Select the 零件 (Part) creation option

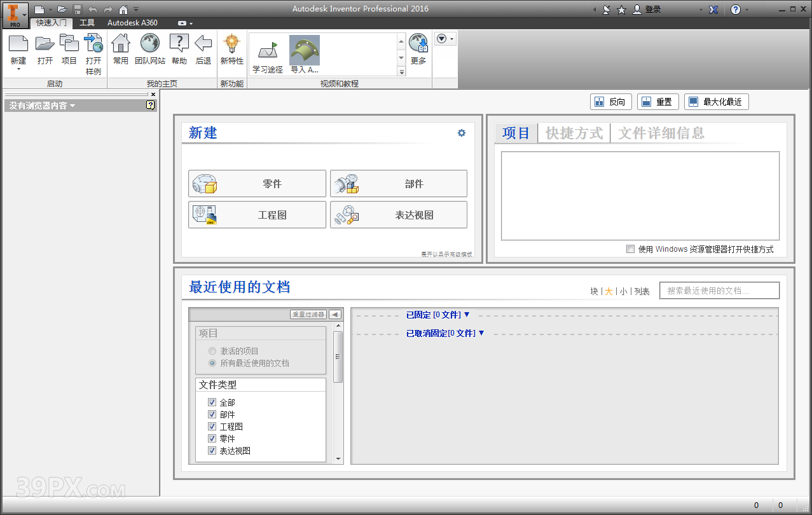257,183
